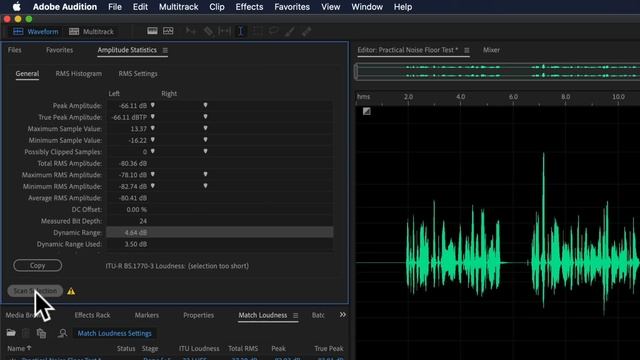The height and width of the screenshot is (360, 640).
Task: Switch to the Markers tab
Action: [147, 315]
